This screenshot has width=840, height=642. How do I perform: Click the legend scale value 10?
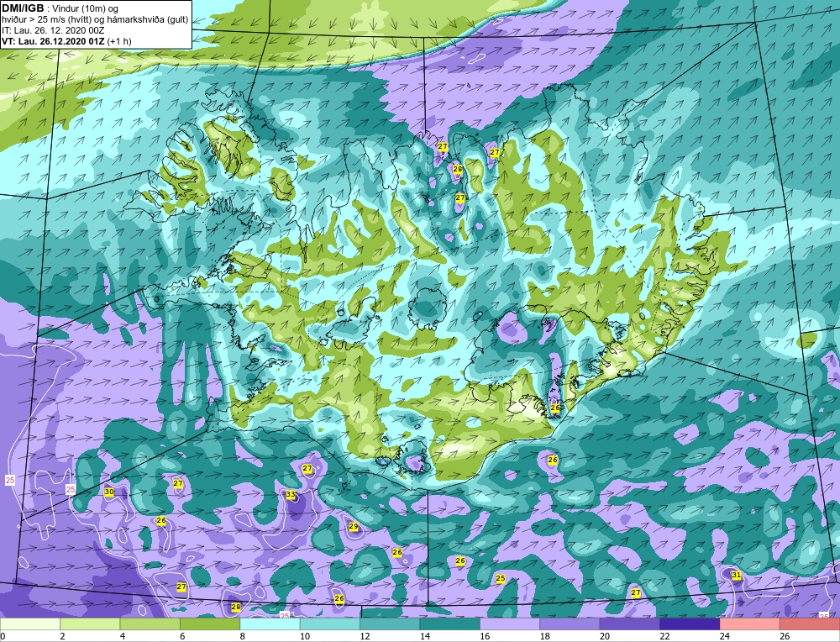click(305, 636)
